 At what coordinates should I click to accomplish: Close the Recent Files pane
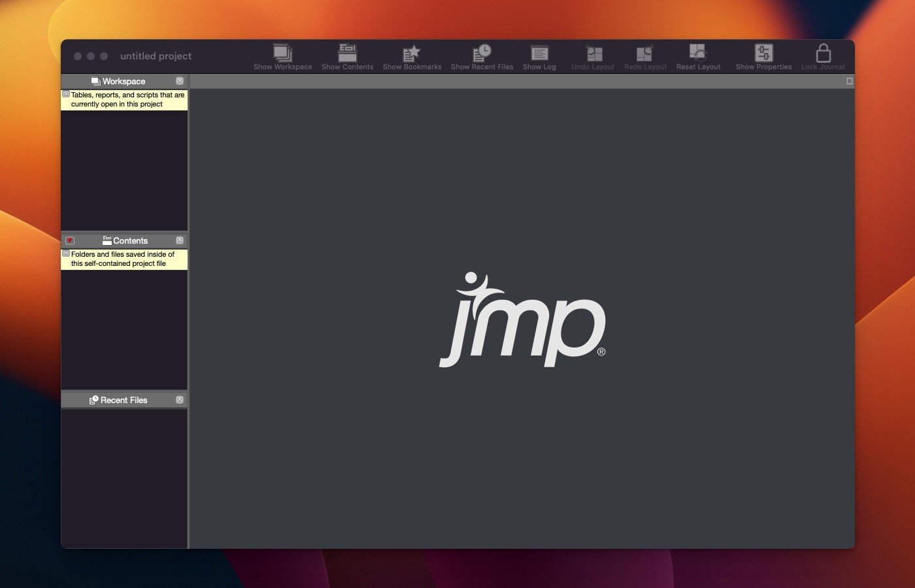(180, 400)
